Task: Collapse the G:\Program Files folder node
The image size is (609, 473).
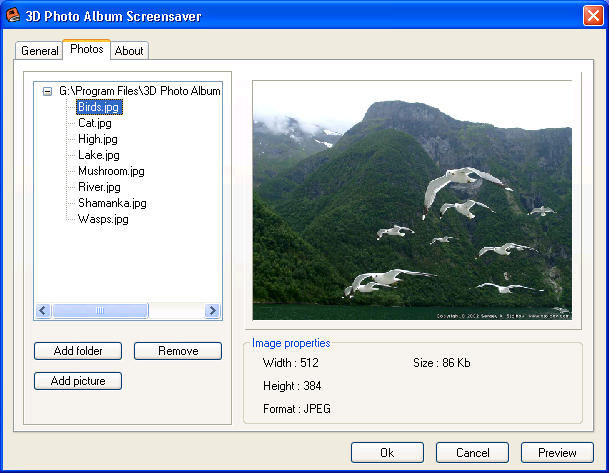Action: click(47, 92)
